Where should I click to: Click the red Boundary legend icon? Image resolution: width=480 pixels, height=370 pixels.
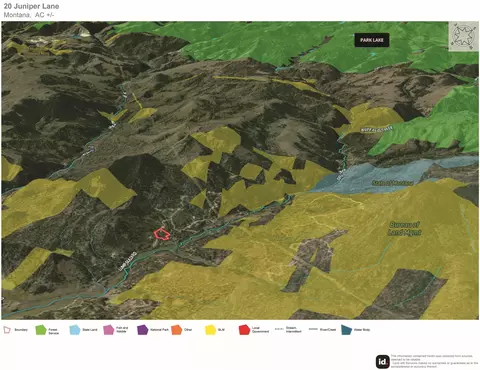point(7,330)
